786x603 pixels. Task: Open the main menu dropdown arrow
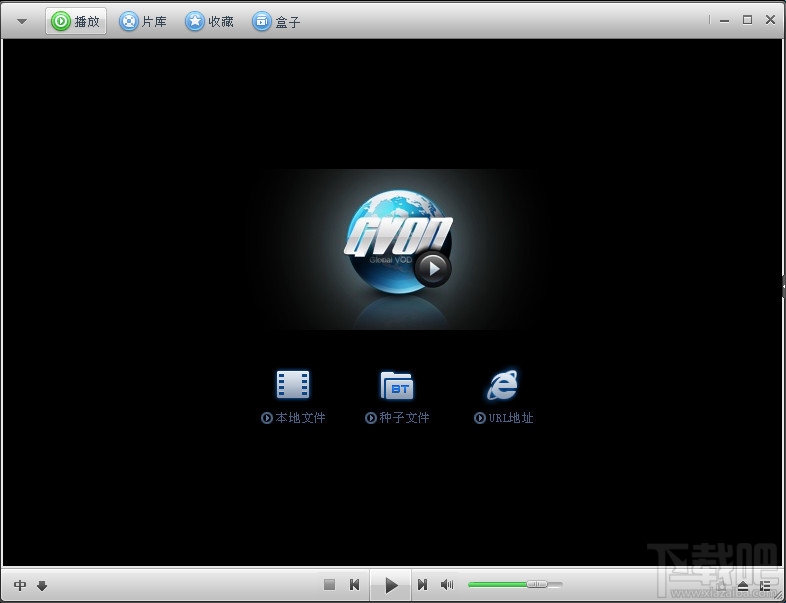[22, 22]
